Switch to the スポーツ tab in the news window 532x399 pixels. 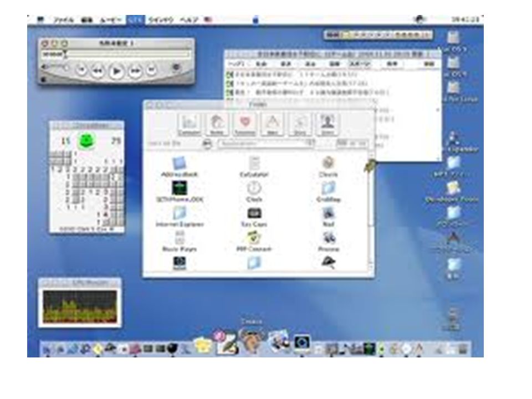[x=360, y=64]
